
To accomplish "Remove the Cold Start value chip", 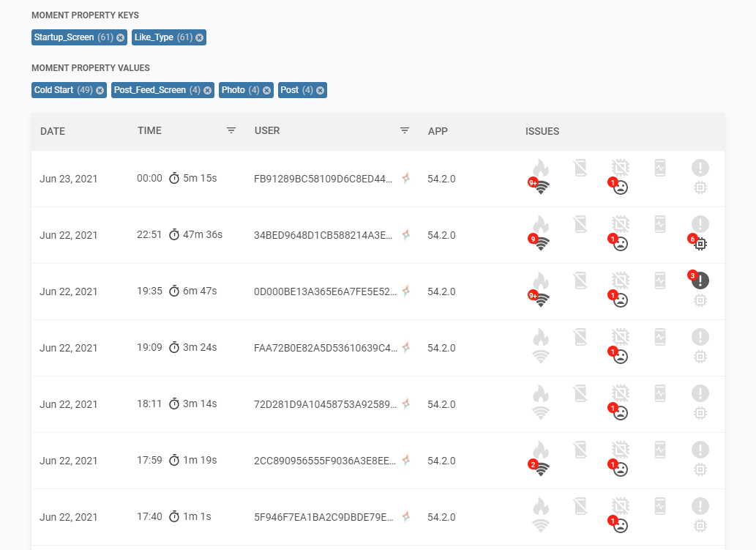I will point(100,90).
